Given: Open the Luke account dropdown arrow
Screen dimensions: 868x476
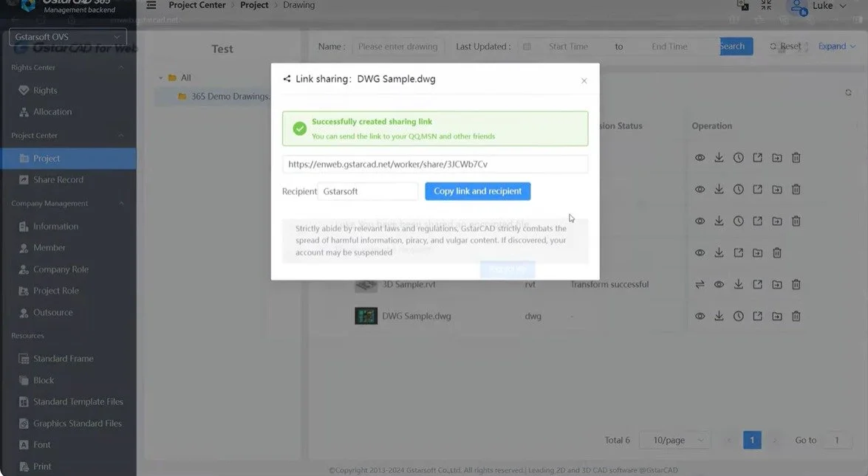Looking at the screenshot, I should pyautogui.click(x=843, y=5).
